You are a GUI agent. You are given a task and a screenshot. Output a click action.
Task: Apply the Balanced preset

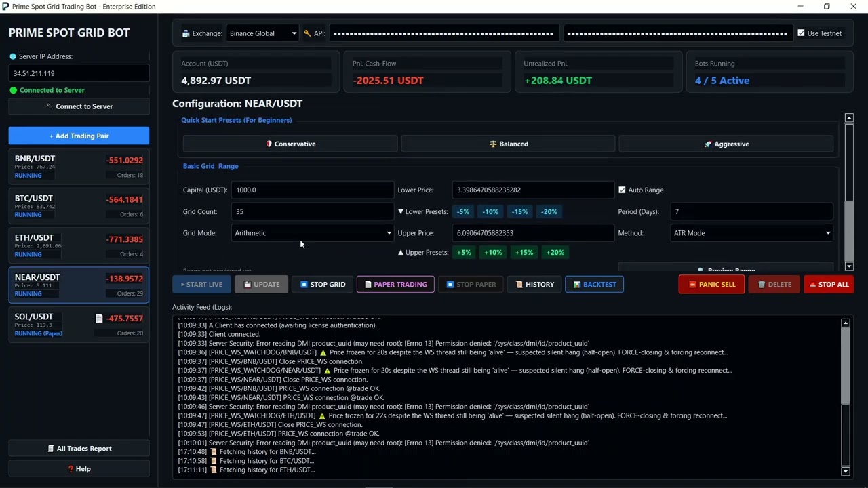click(509, 144)
